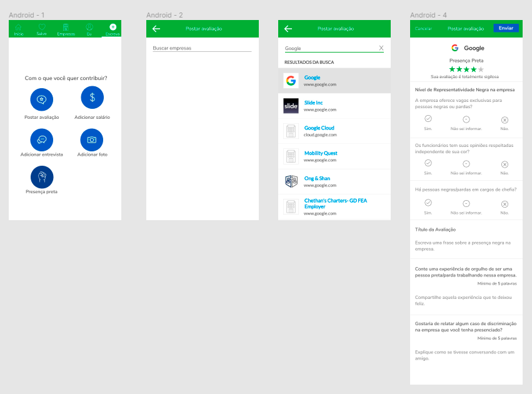Click the Compartilhe aquela experiência text field
This screenshot has height=394, width=532.
click(463, 300)
